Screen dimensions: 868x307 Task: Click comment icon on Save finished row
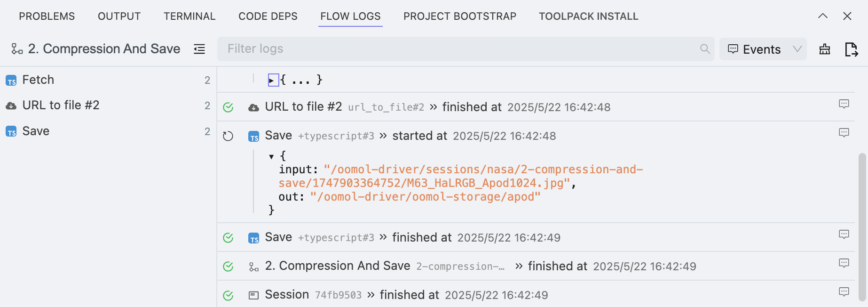coord(844,234)
